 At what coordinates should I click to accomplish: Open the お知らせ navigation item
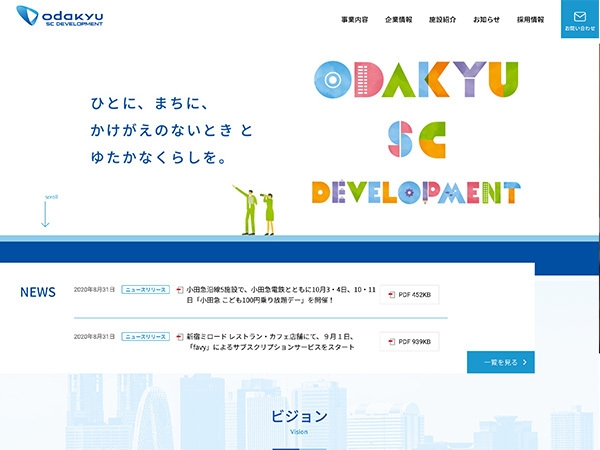(x=486, y=19)
